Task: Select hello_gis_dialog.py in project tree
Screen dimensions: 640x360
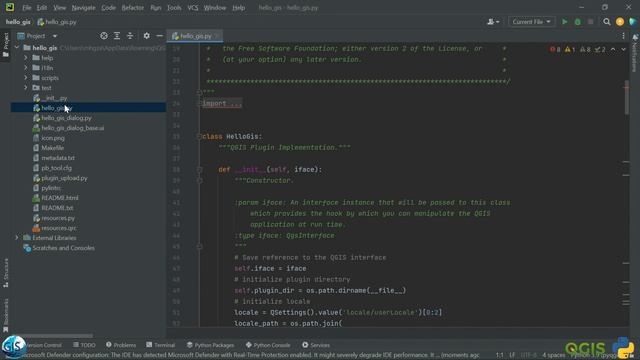Action: [67, 118]
